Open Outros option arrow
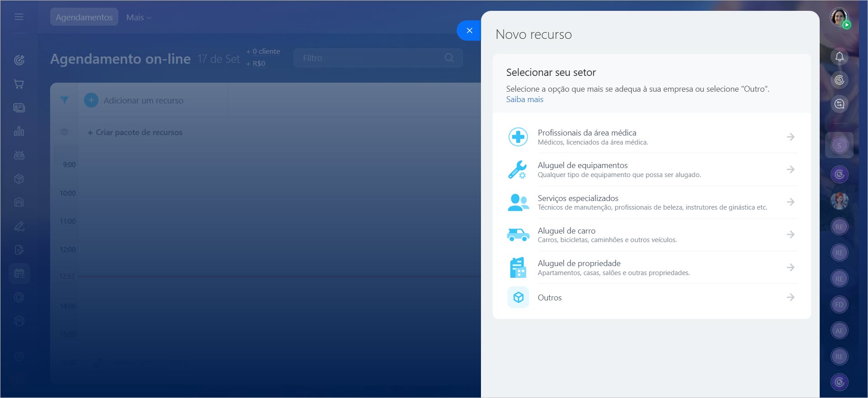868x398 pixels. pos(790,297)
